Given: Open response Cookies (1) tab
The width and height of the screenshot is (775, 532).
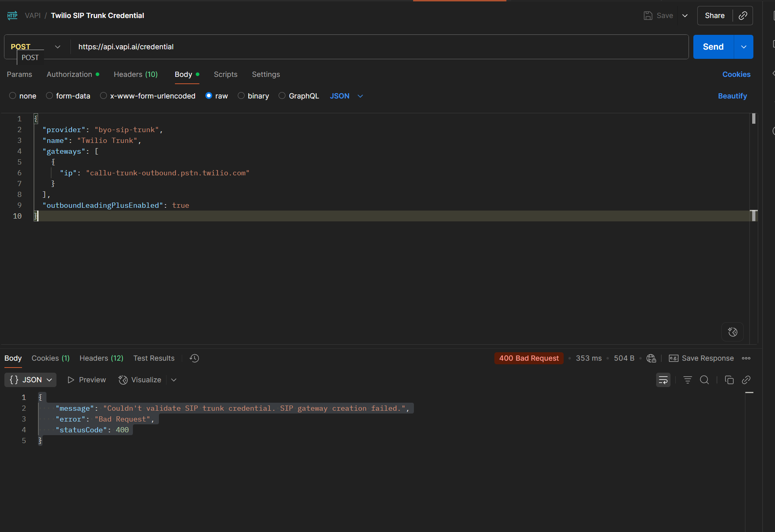Looking at the screenshot, I should [50, 358].
